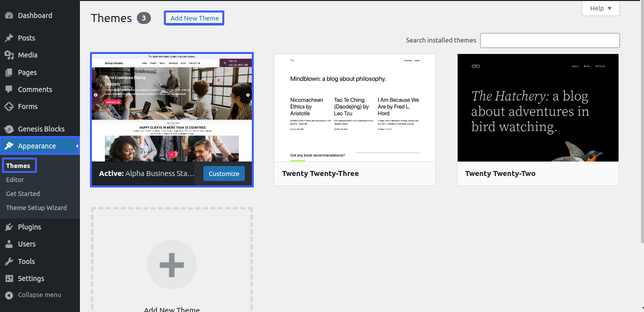This screenshot has width=644, height=312.
Task: Click the Twenty Twenty-Two theme name
Action: click(x=500, y=173)
